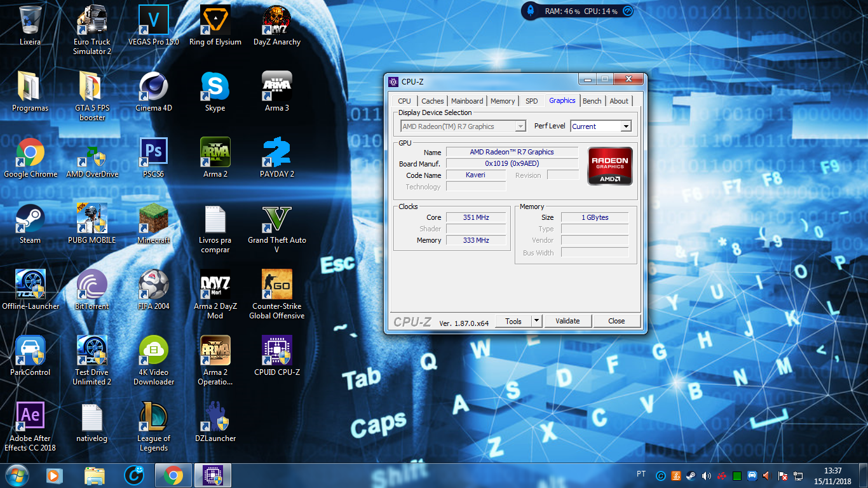Click the GPU Name field
The width and height of the screenshot is (868, 488).
point(512,152)
